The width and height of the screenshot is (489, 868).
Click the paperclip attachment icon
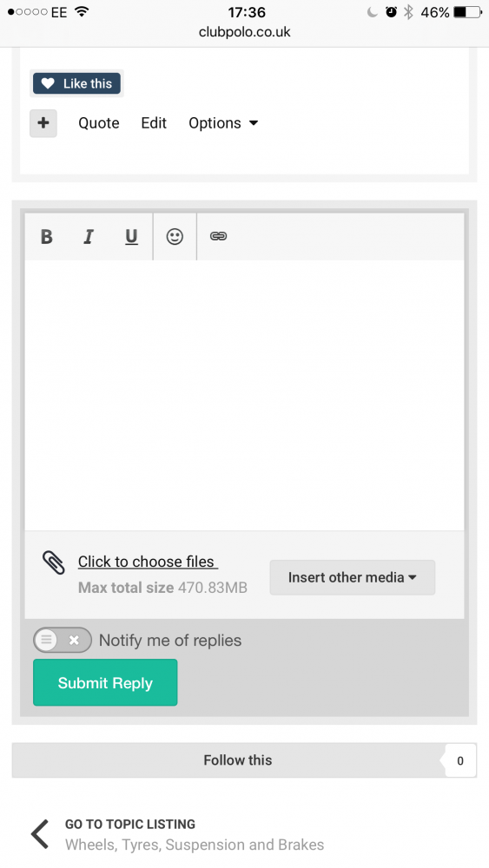tap(54, 563)
